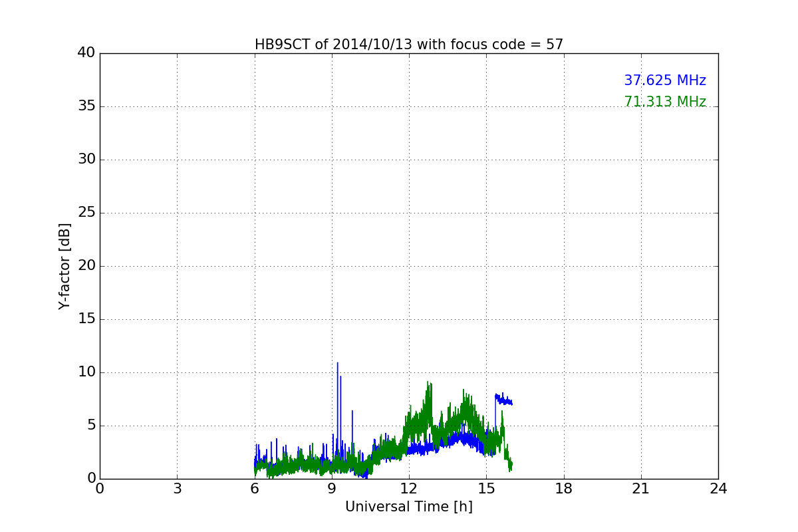798x532 pixels.
Task: Click the y-axis tick label '10'
Action: [x=86, y=372]
